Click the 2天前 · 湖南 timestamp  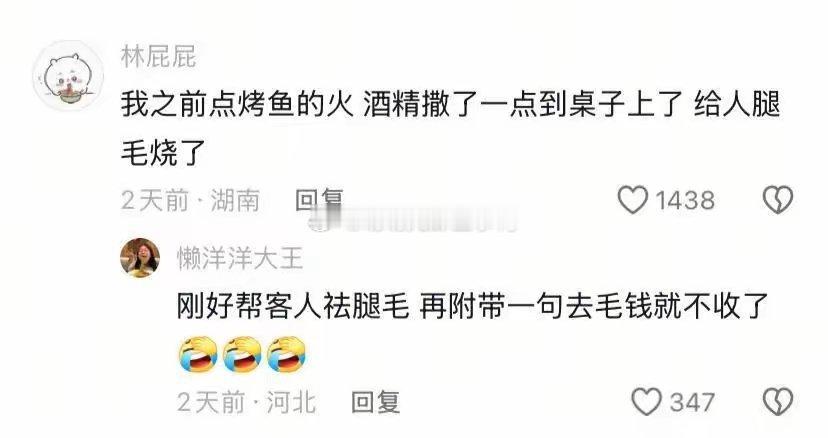click(191, 201)
